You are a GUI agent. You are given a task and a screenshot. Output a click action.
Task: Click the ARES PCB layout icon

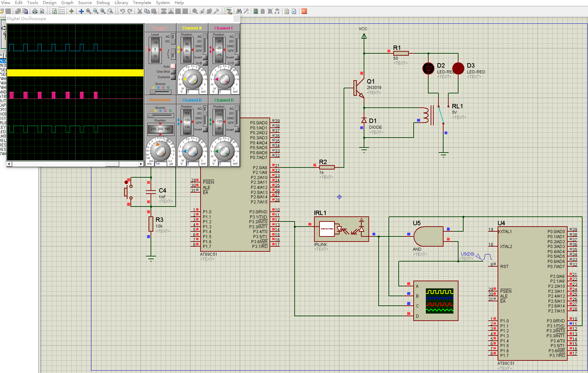304,11
